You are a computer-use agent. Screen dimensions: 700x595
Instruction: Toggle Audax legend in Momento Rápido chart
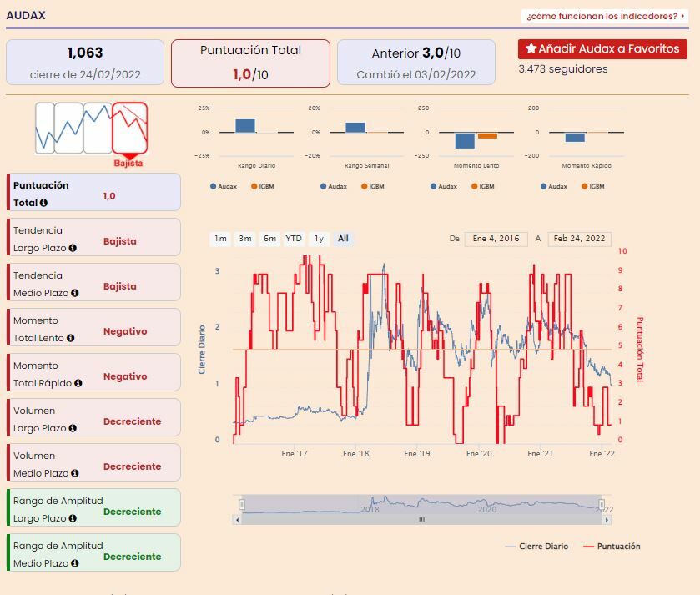[x=553, y=187]
